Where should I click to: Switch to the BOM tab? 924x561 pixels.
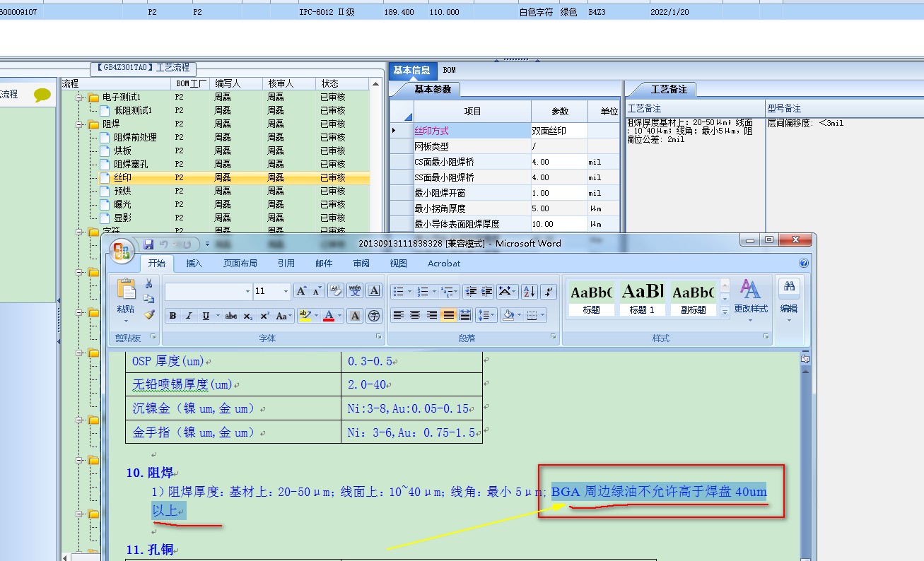tap(450, 70)
